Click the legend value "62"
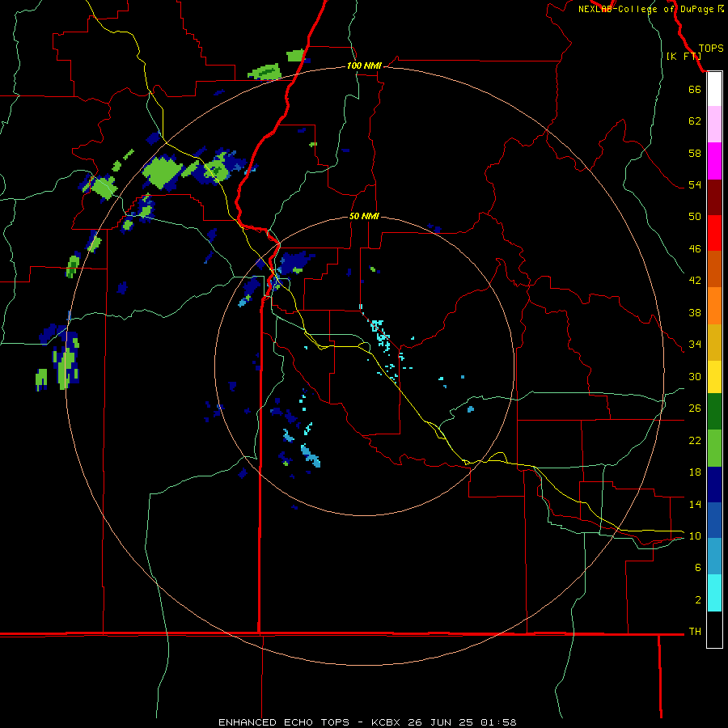This screenshot has height=728, width=728. (x=695, y=121)
